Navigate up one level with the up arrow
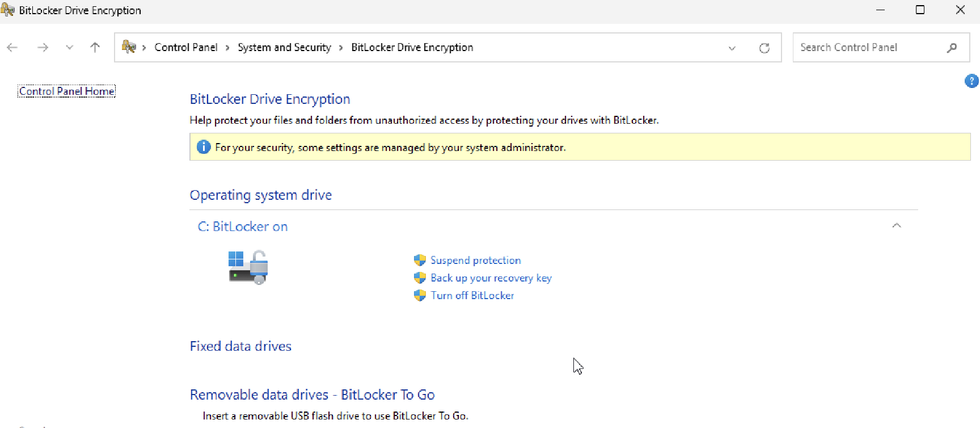Screen dimensions: 980x428 (95, 48)
